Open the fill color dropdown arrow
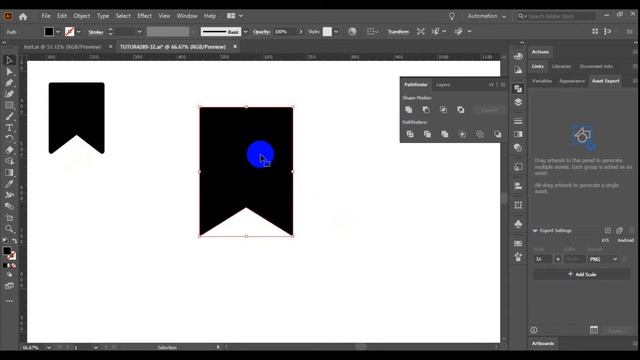The width and height of the screenshot is (640, 360). (x=58, y=32)
